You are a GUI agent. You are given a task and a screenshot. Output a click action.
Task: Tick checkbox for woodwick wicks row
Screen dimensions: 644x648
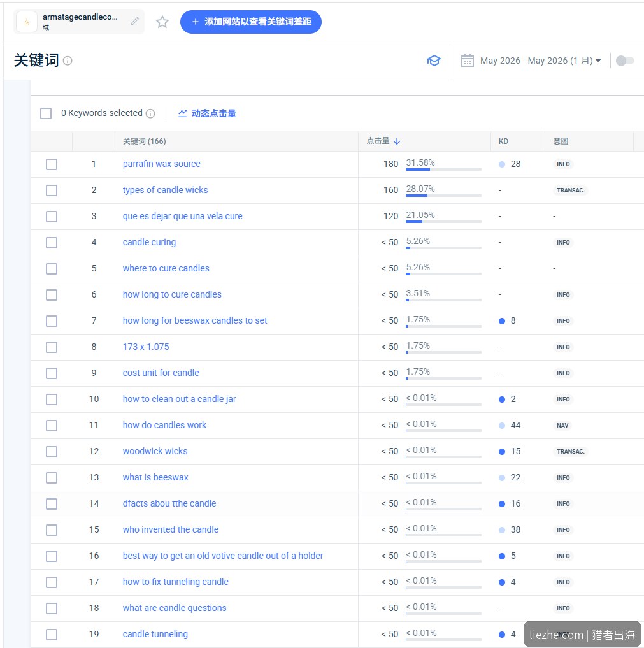[52, 452]
